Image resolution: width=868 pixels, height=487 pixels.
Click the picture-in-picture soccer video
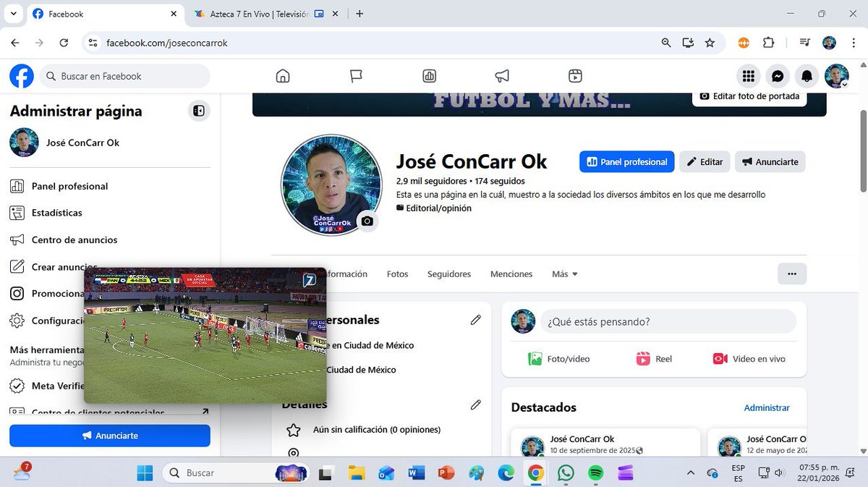click(x=205, y=336)
